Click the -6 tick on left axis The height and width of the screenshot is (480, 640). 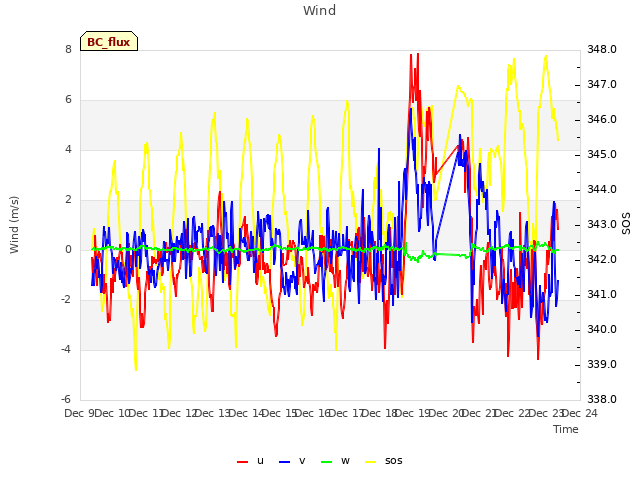tap(66, 399)
